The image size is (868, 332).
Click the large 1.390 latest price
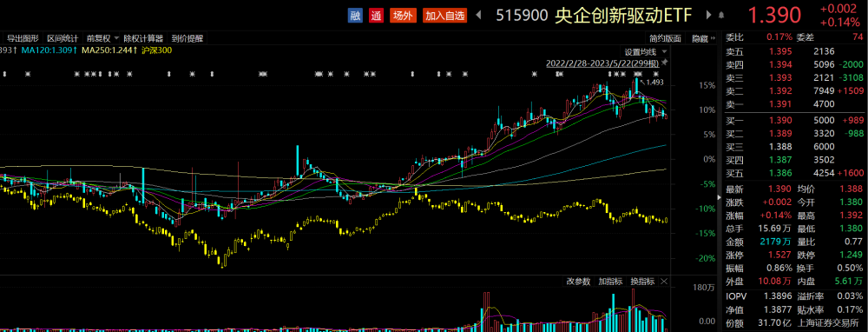(x=774, y=16)
